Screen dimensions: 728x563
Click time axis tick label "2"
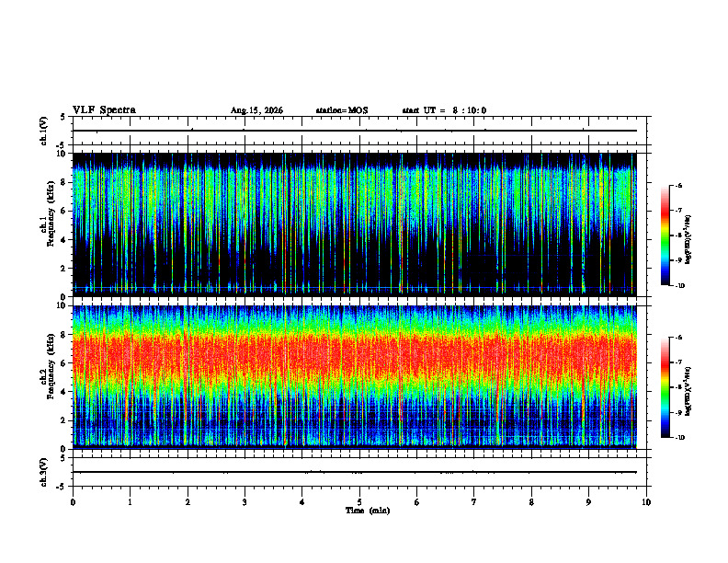pyautogui.click(x=188, y=502)
